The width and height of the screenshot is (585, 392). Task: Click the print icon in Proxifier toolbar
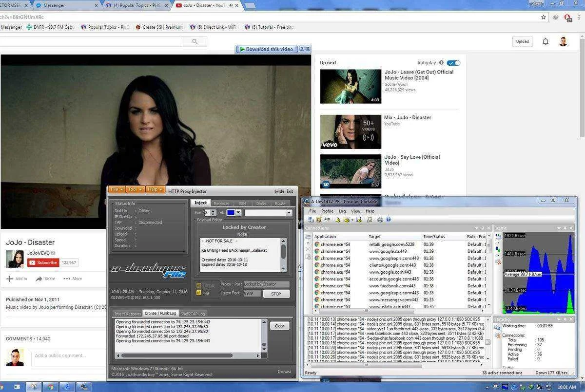[x=380, y=220]
